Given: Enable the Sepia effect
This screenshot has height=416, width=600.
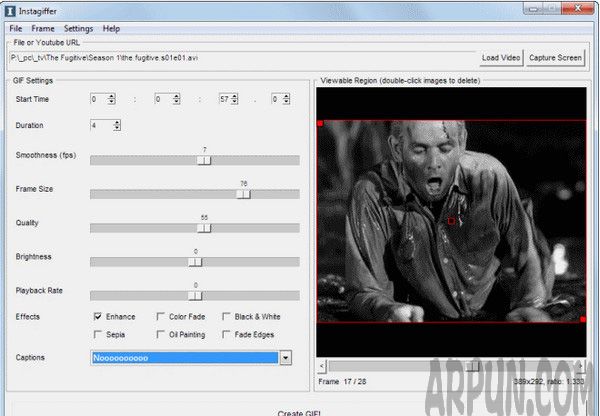Looking at the screenshot, I should pos(97,335).
